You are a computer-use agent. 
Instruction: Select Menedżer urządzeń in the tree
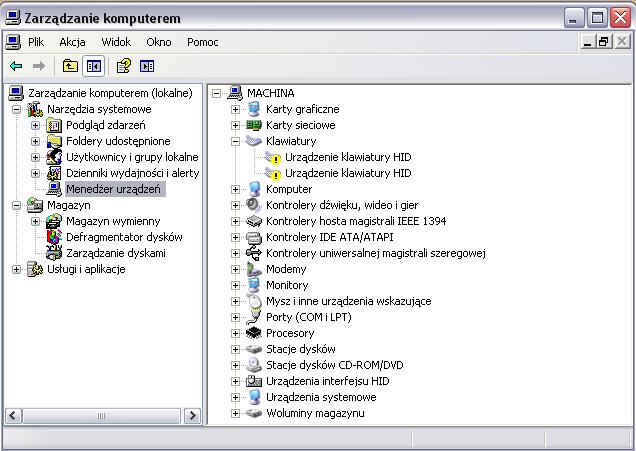coord(113,189)
